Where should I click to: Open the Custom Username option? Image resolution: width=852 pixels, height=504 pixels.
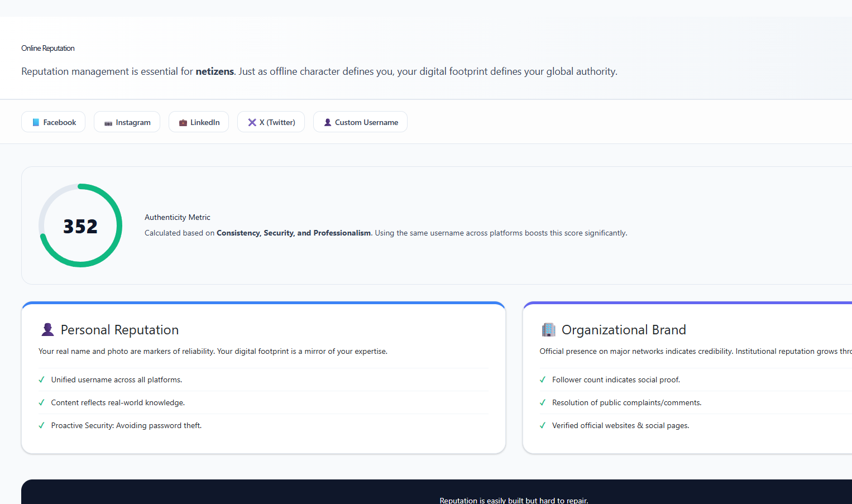361,122
